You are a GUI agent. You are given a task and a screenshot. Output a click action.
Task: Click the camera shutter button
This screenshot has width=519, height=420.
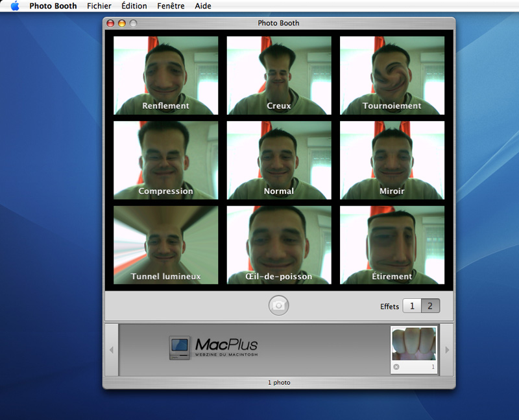click(279, 305)
